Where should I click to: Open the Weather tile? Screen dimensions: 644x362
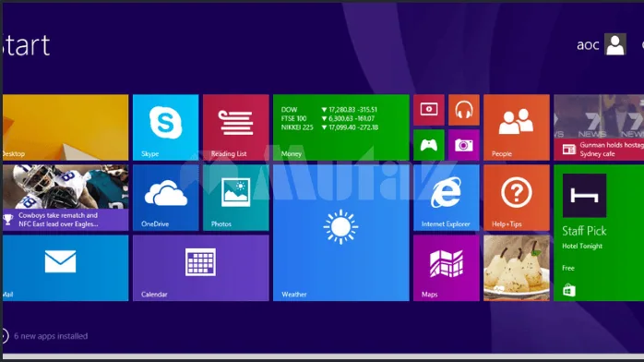tap(340, 233)
